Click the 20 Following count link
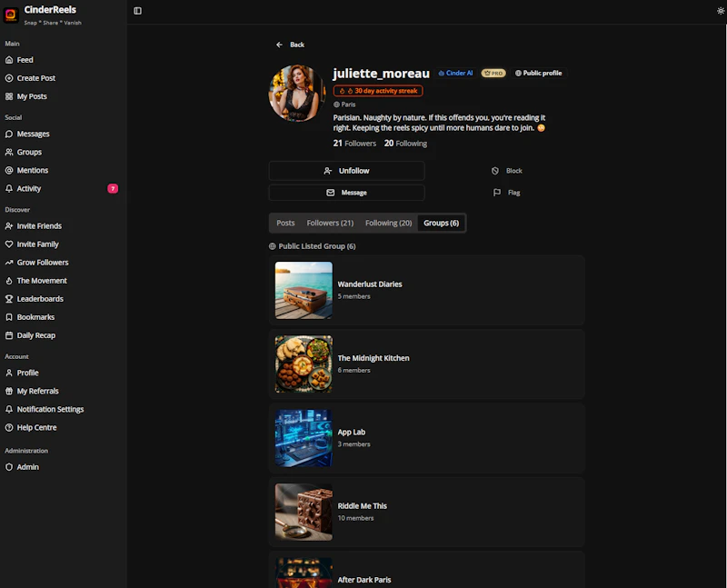Viewport: 727px width, 588px height. click(405, 144)
